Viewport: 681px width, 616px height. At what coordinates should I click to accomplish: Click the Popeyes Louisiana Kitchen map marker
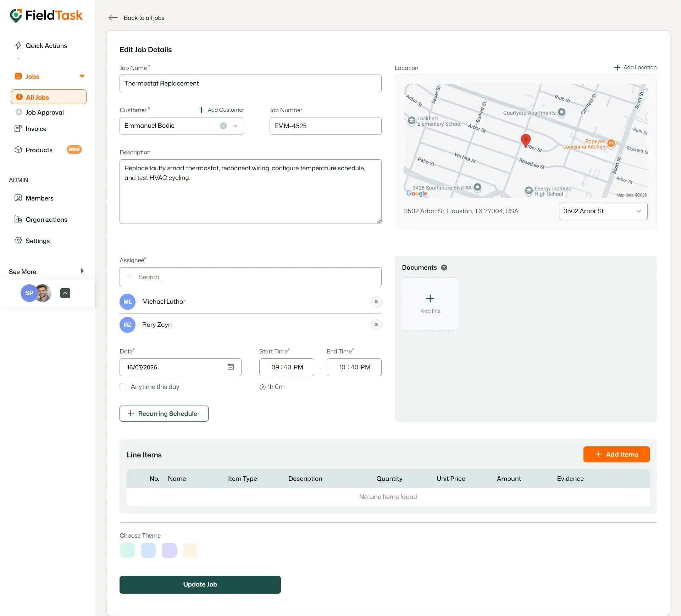[611, 143]
